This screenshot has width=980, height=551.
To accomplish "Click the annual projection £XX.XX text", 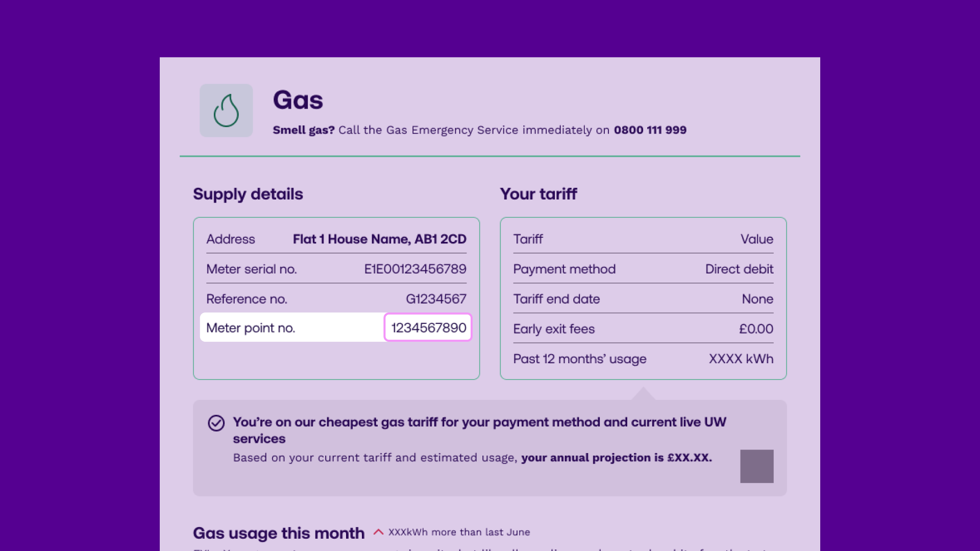I will coord(616,458).
